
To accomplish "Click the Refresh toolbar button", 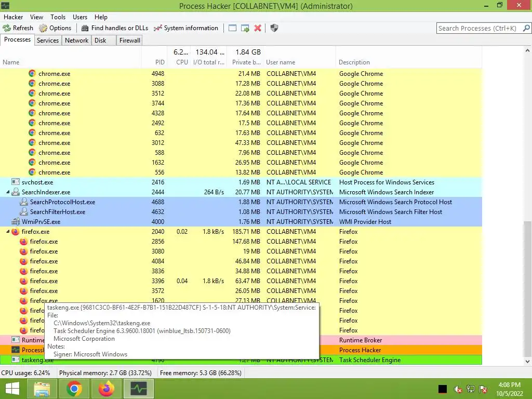I will click(18, 28).
